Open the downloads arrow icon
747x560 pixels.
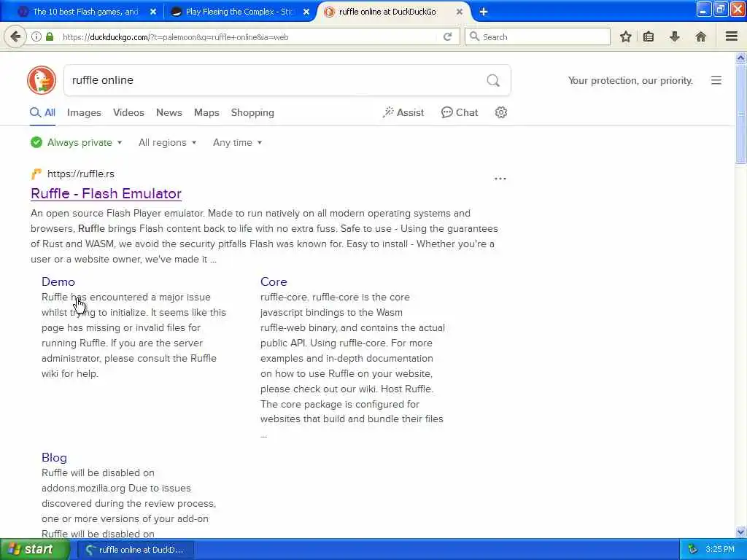point(675,36)
